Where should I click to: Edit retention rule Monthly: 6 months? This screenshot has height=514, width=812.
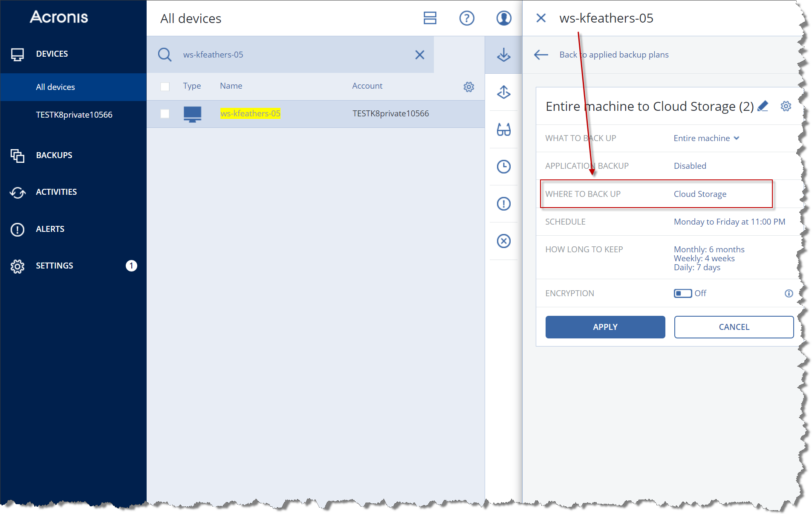[709, 249]
